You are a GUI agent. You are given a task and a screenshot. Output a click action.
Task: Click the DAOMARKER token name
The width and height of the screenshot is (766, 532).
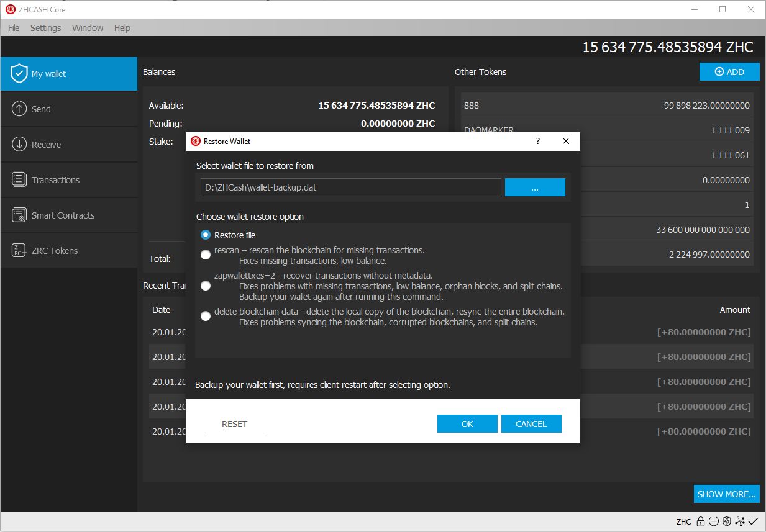[x=489, y=130]
